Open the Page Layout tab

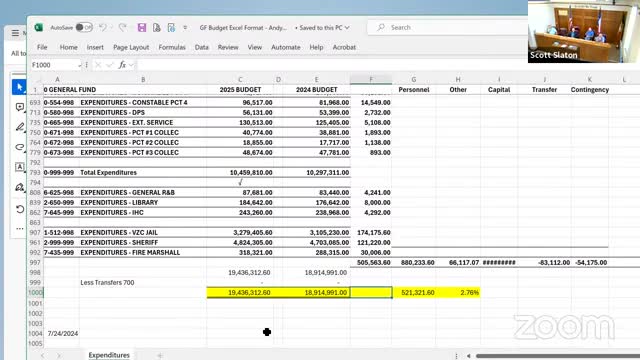point(131,47)
